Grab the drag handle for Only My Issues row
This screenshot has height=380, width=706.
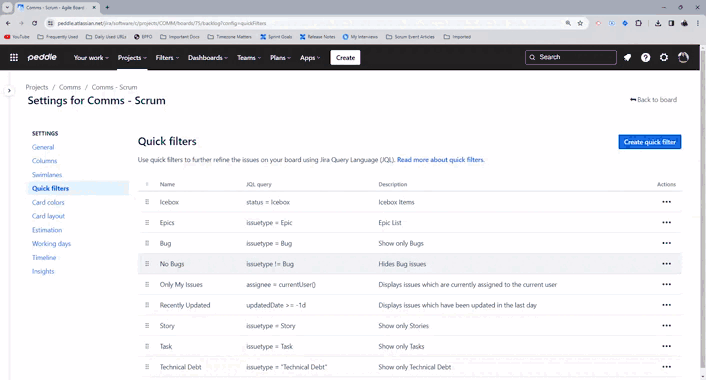(x=147, y=285)
